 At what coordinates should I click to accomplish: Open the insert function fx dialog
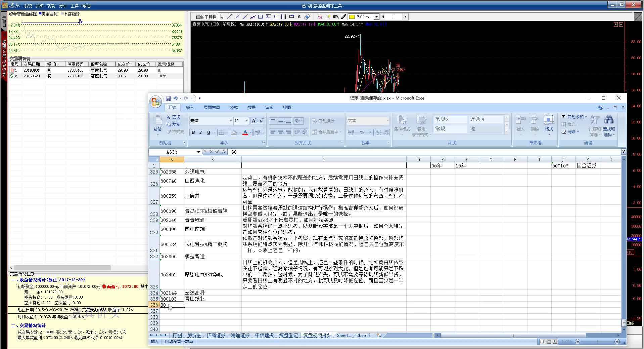pyautogui.click(x=224, y=152)
